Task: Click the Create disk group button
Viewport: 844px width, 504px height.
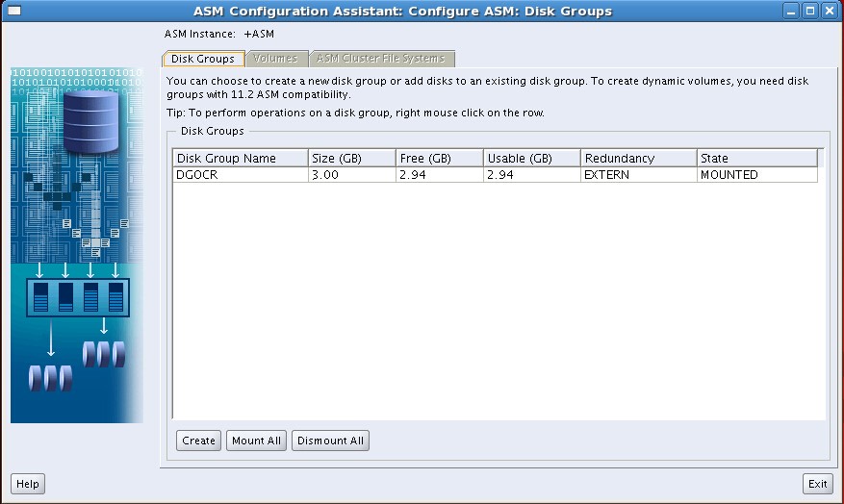Action: click(x=198, y=441)
